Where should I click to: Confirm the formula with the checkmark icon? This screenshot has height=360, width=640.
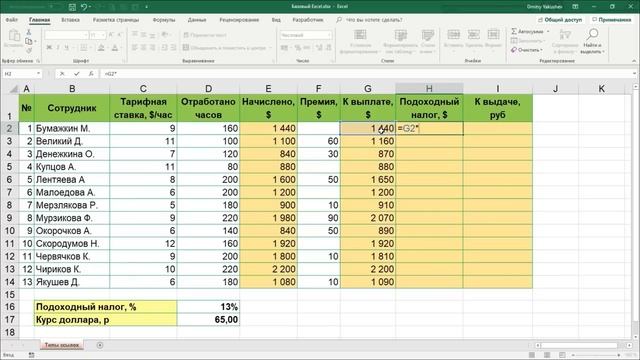coord(77,73)
